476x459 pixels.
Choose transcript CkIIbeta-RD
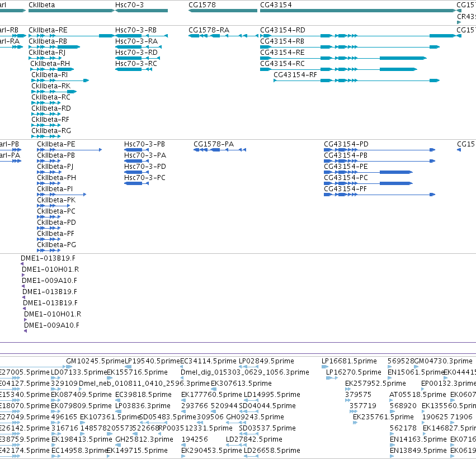(51, 108)
